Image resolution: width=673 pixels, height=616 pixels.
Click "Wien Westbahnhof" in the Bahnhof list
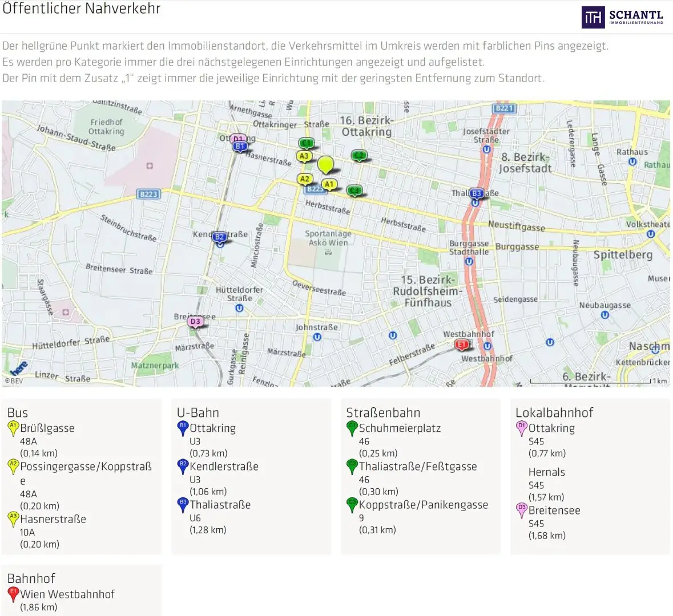pyautogui.click(x=67, y=594)
